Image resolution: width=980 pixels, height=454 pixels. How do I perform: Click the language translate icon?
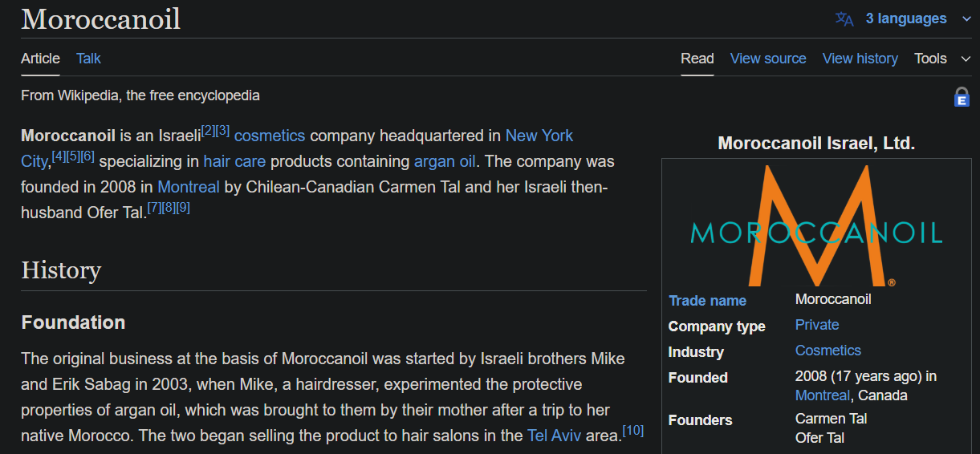coord(844,18)
